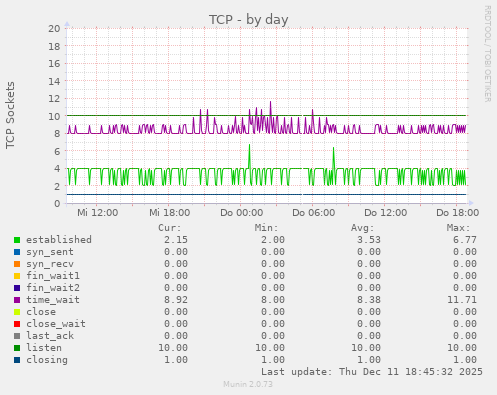Click the 'Do 06:00' x-axis label

point(314,213)
